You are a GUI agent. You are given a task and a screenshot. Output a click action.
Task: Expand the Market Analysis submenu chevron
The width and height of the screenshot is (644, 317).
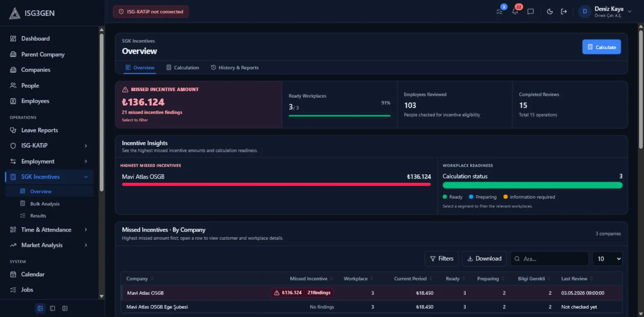(86, 245)
